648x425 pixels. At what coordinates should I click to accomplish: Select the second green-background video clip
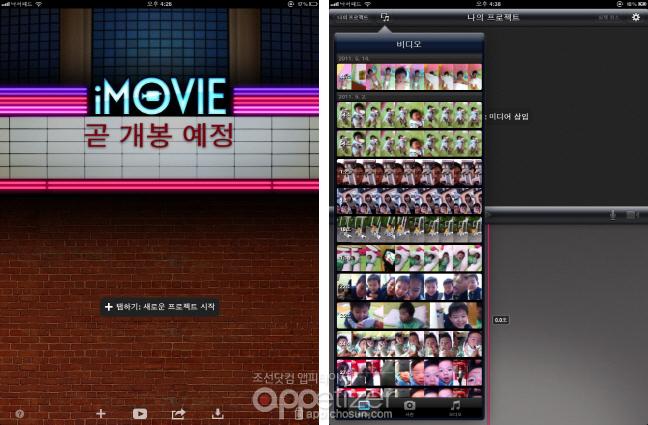click(409, 143)
